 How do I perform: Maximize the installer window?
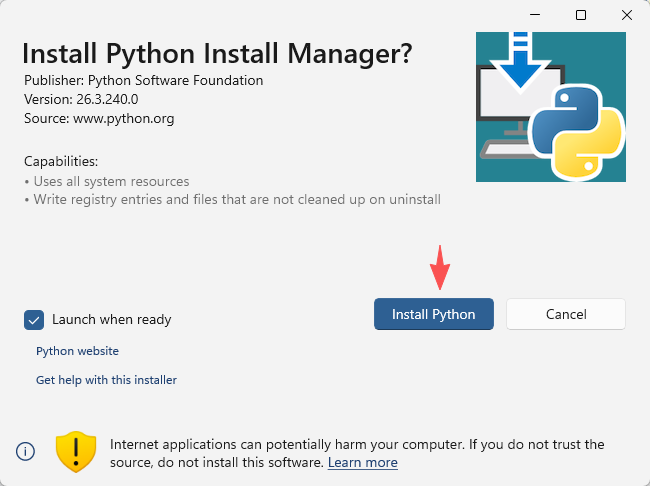click(x=581, y=15)
